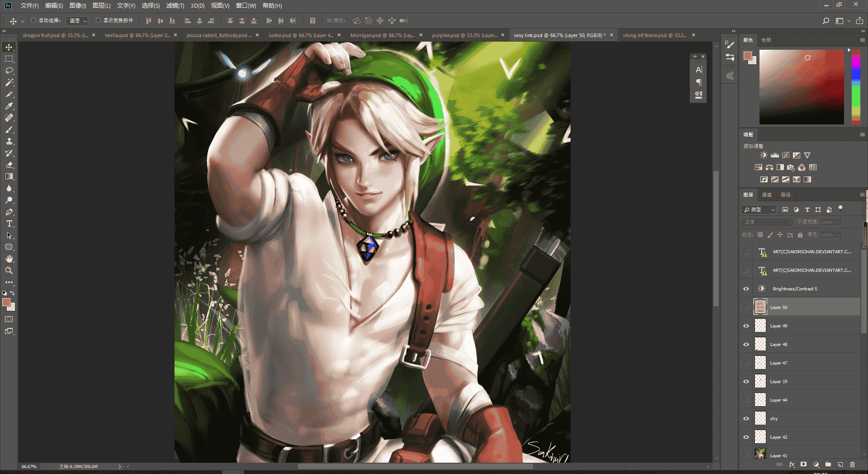Activate the Eraser tool

coord(9,165)
